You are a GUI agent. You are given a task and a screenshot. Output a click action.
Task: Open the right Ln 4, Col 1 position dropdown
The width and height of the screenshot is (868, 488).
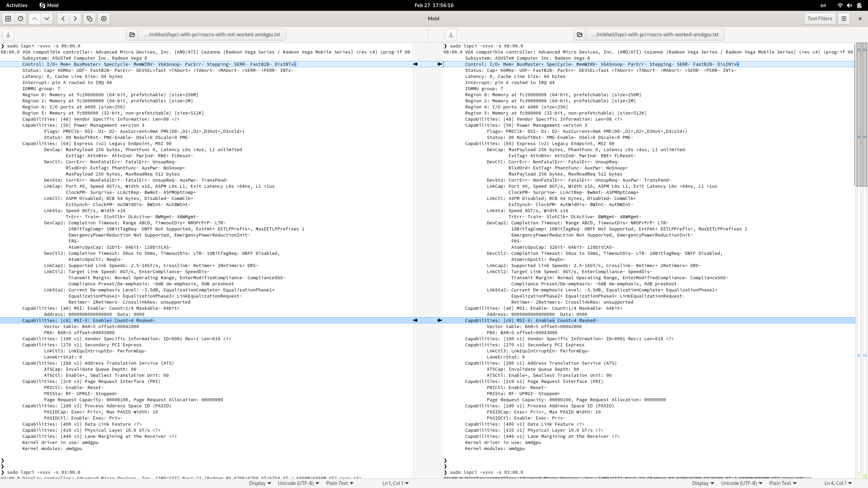[x=839, y=483]
